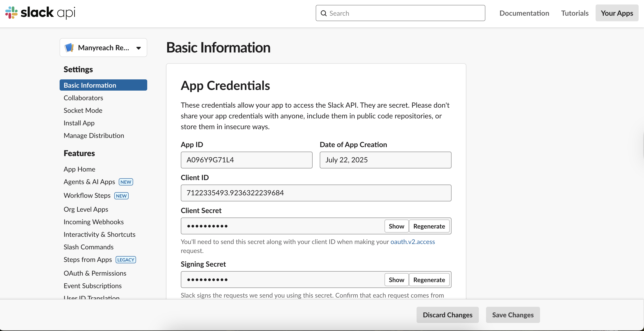Open Manage Distribution page

pyautogui.click(x=94, y=135)
